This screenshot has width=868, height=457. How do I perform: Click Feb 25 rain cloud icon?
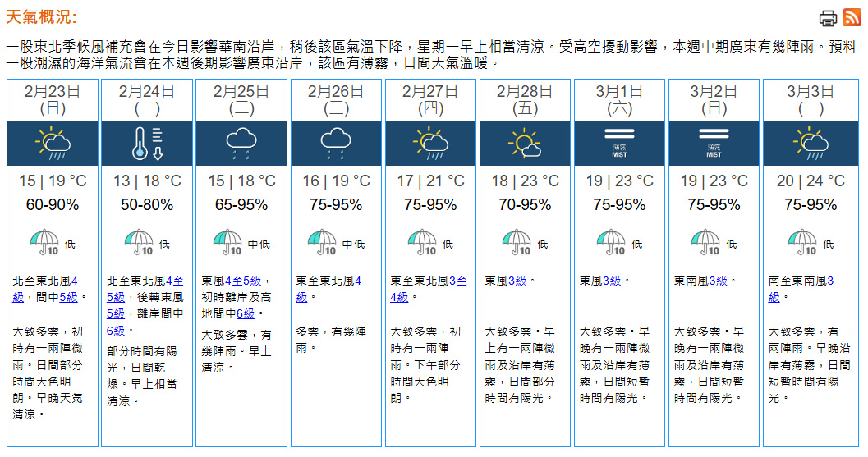tap(241, 143)
